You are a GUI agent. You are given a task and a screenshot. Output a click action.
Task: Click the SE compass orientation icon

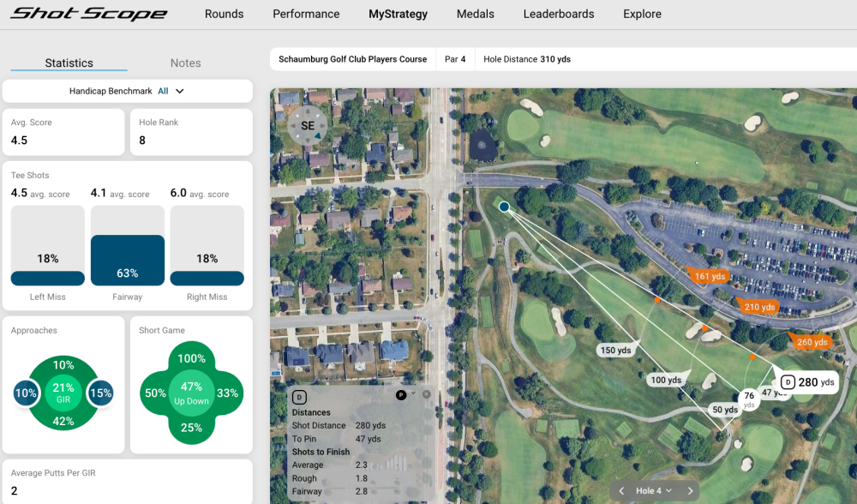click(x=307, y=126)
